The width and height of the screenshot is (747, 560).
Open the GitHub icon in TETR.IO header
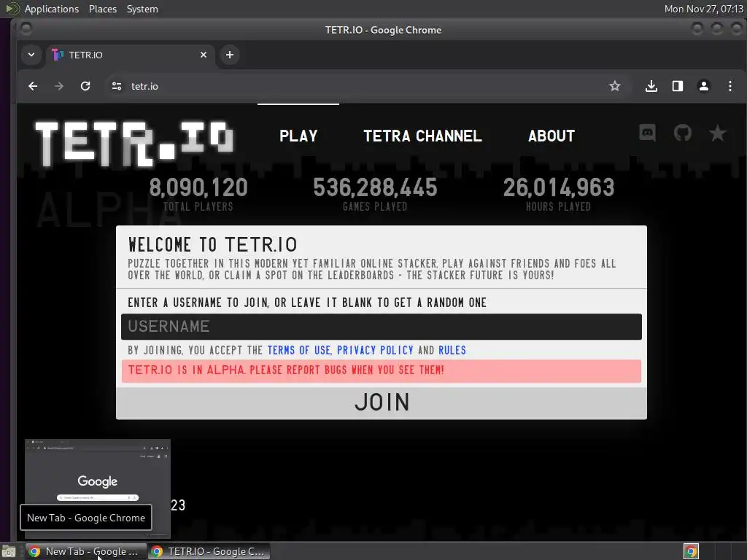tap(682, 133)
